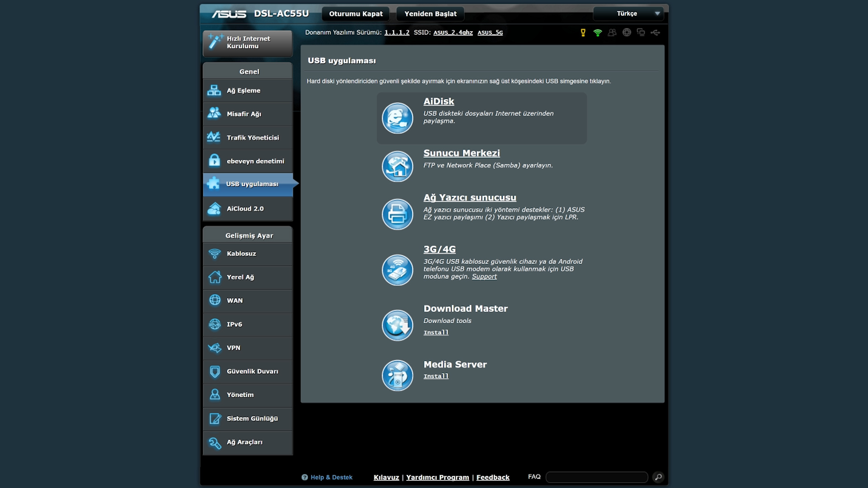
Task: Select USB uygulaması sidebar item
Action: point(248,184)
